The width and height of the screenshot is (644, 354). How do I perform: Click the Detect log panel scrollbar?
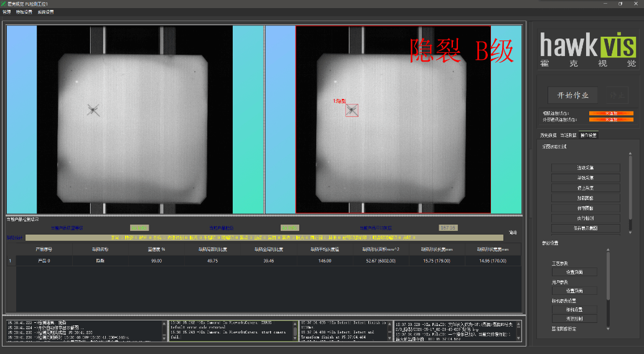coord(390,330)
